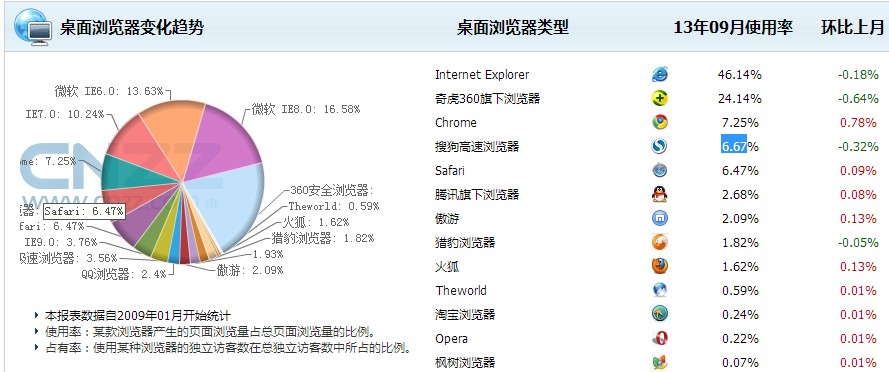Click the Opera browser icon
This screenshot has width=889, height=372.
click(659, 339)
